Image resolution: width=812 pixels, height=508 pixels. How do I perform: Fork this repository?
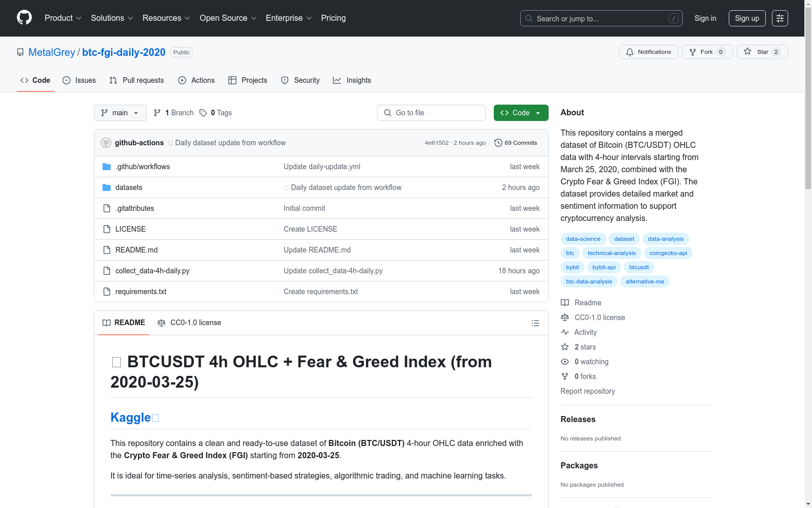[x=707, y=52]
